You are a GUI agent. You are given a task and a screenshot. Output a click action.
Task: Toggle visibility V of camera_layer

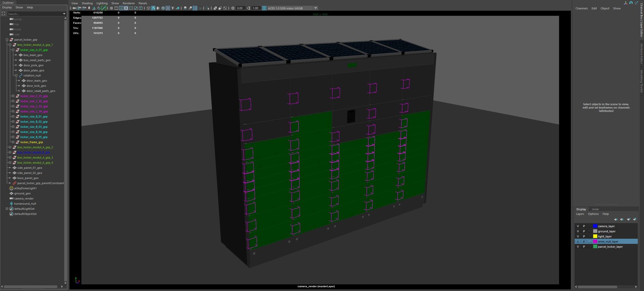pyautogui.click(x=578, y=226)
